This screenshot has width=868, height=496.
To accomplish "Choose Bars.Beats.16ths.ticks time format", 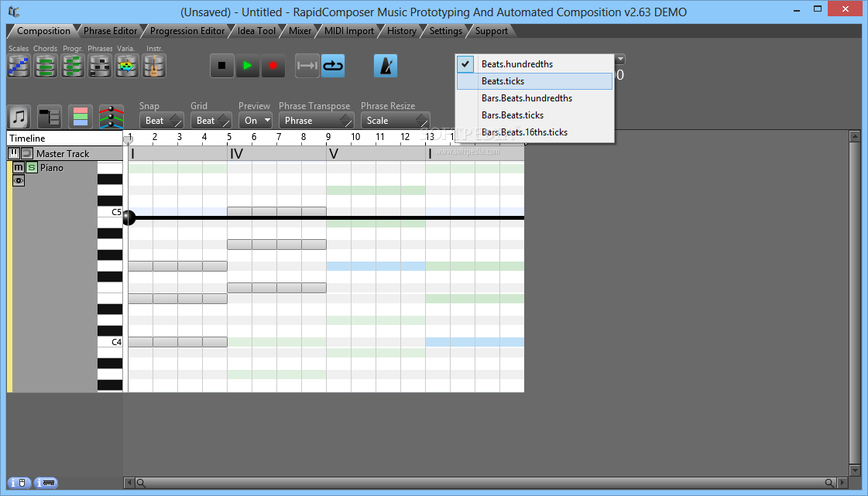I will click(x=535, y=133).
